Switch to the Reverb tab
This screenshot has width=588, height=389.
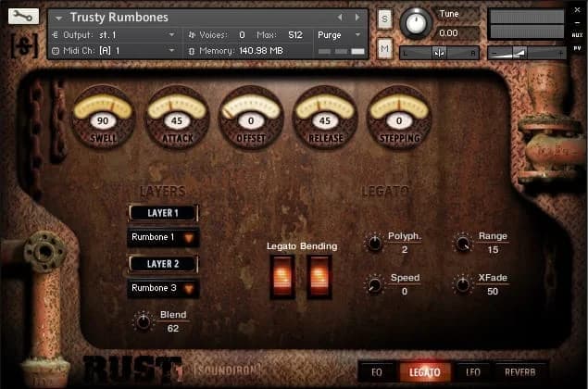(520, 372)
